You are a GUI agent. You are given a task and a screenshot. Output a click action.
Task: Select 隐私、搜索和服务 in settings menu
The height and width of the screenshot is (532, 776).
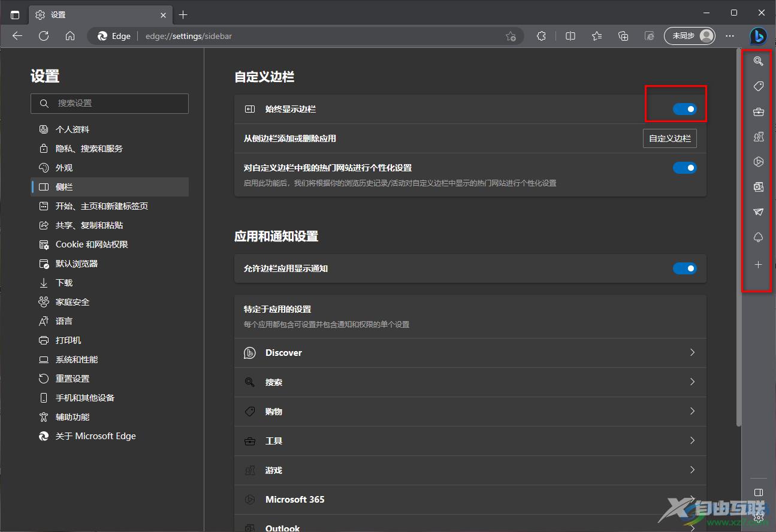click(x=110, y=149)
